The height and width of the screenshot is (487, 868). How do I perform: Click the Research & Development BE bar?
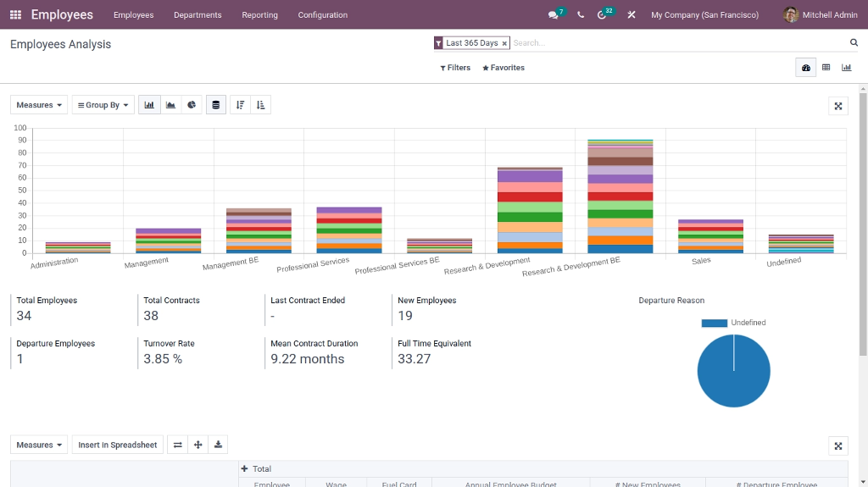tap(620, 196)
